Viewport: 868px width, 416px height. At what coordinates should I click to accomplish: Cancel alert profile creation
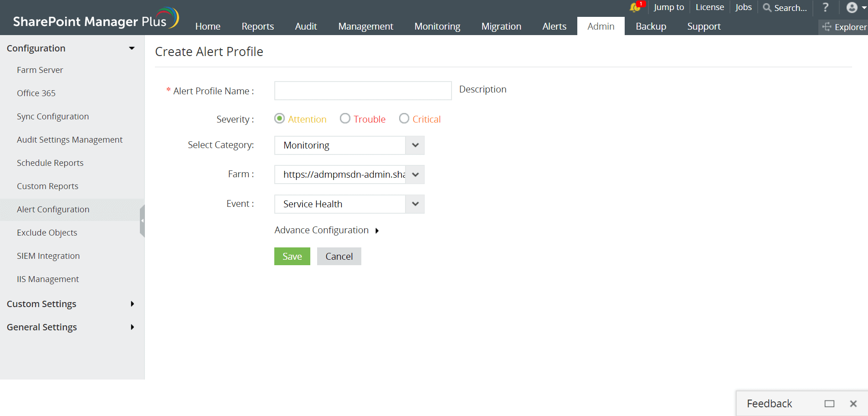click(339, 257)
